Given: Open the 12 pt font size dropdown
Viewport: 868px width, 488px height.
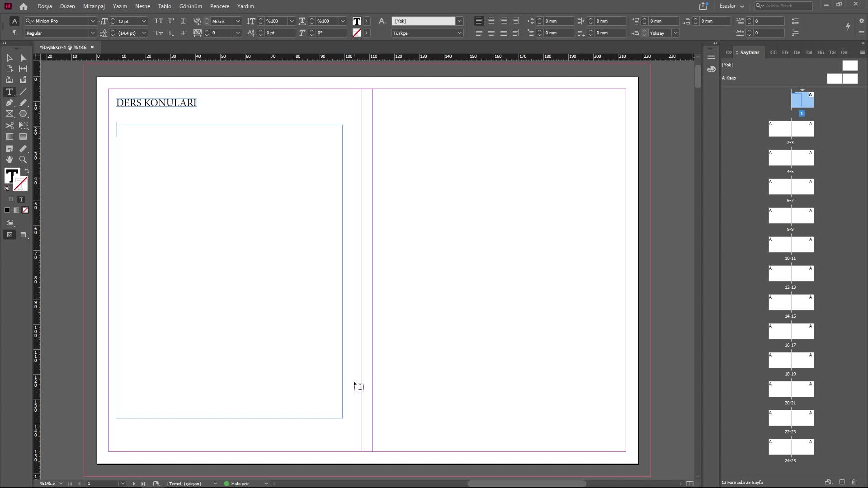Looking at the screenshot, I should (144, 21).
